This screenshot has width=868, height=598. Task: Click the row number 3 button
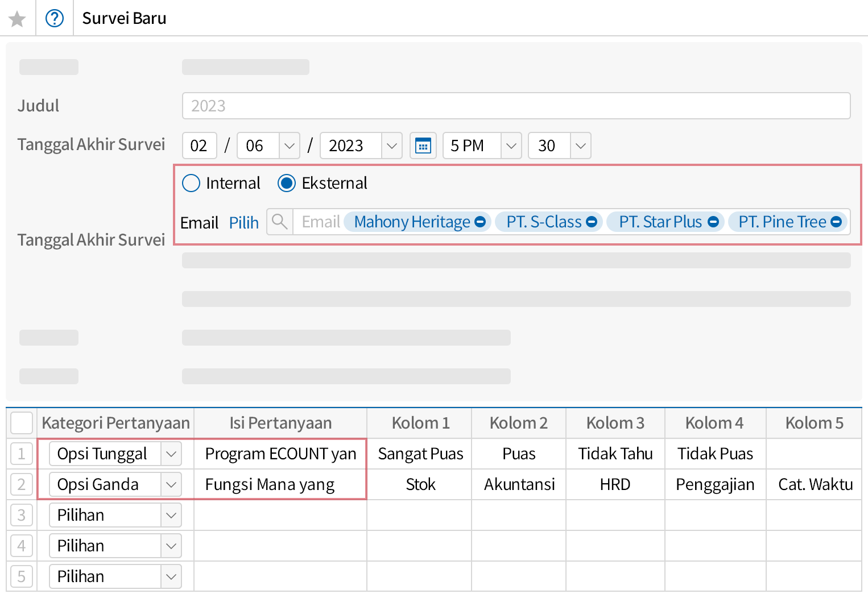(22, 516)
